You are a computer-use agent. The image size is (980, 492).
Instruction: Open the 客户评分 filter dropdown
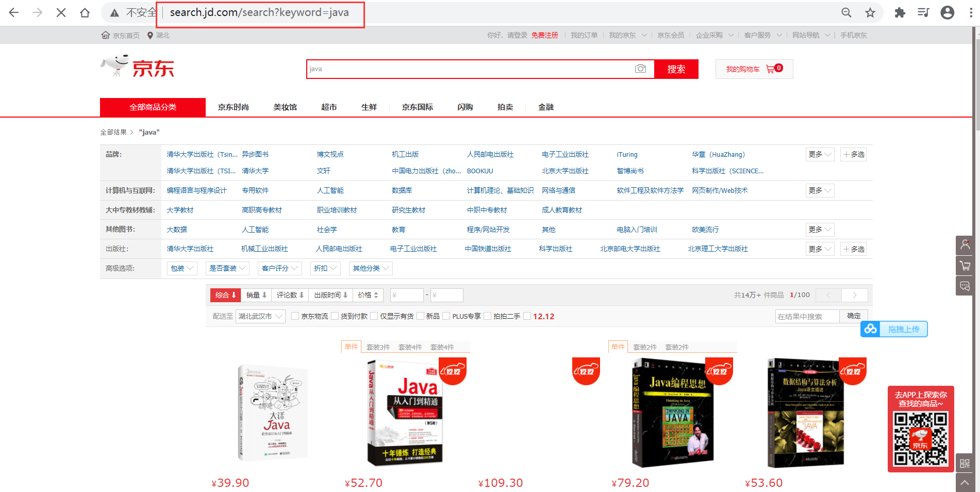pyautogui.click(x=279, y=268)
